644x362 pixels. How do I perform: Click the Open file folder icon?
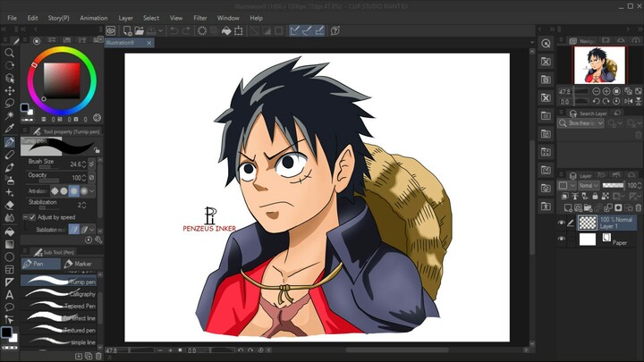coord(140,30)
